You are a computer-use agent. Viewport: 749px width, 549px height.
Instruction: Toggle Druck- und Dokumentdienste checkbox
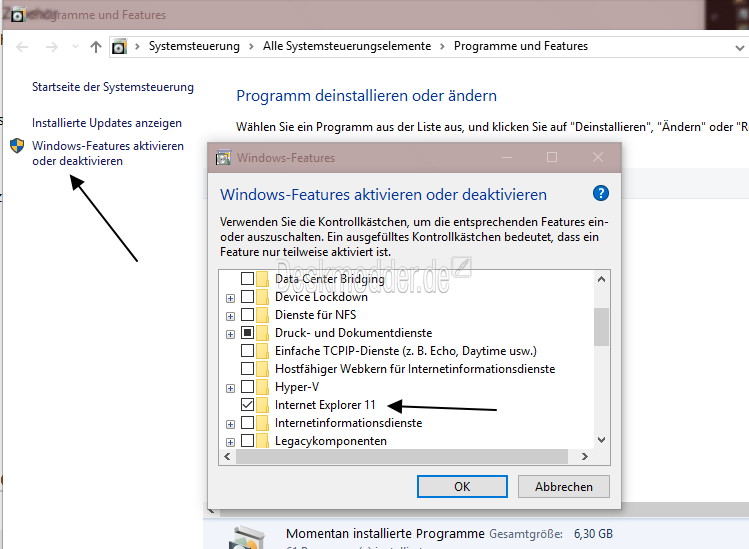pos(247,333)
